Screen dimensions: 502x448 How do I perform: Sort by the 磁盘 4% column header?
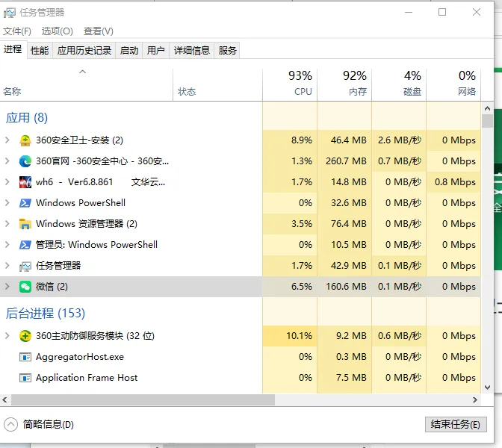pyautogui.click(x=399, y=85)
